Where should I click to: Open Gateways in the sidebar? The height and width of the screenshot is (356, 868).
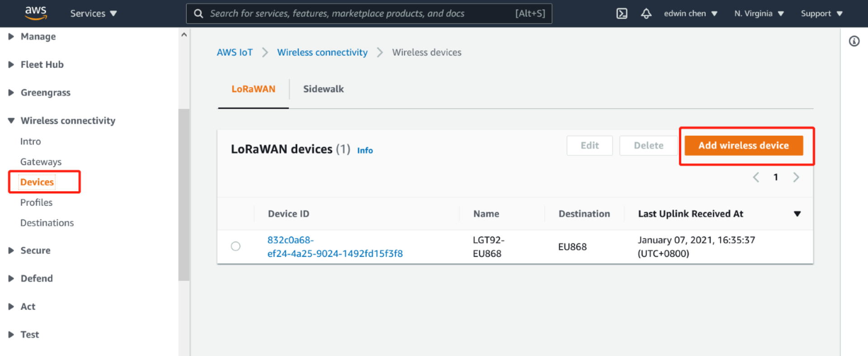pyautogui.click(x=41, y=162)
